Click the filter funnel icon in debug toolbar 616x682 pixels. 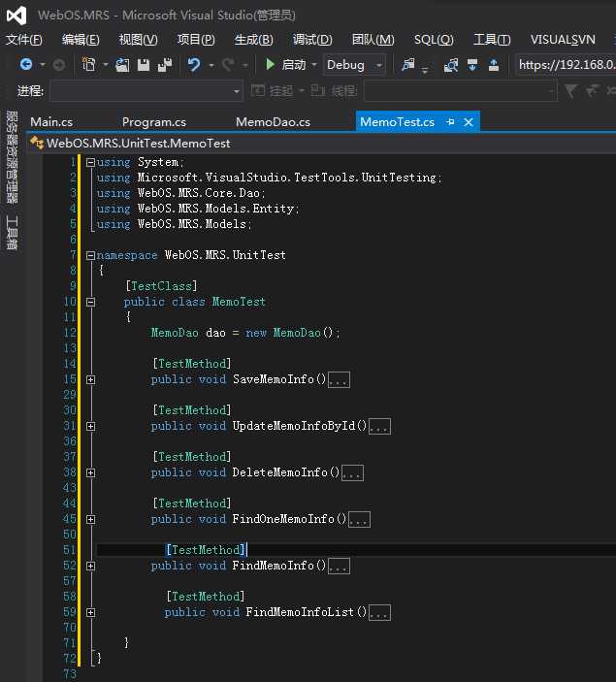tap(570, 91)
